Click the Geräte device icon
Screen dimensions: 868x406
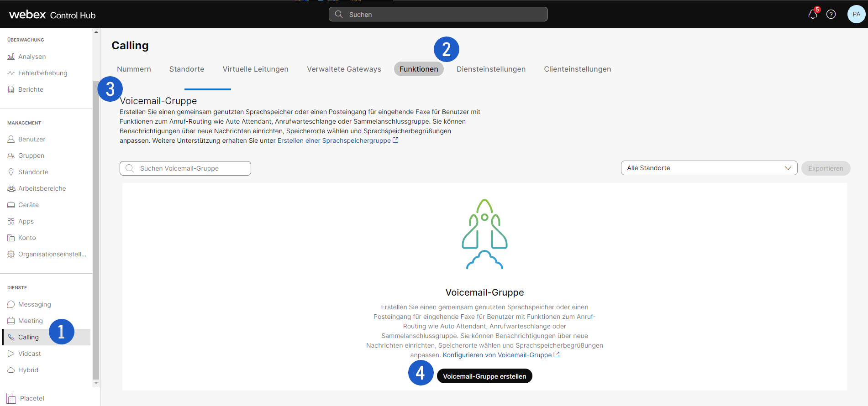[x=11, y=205]
